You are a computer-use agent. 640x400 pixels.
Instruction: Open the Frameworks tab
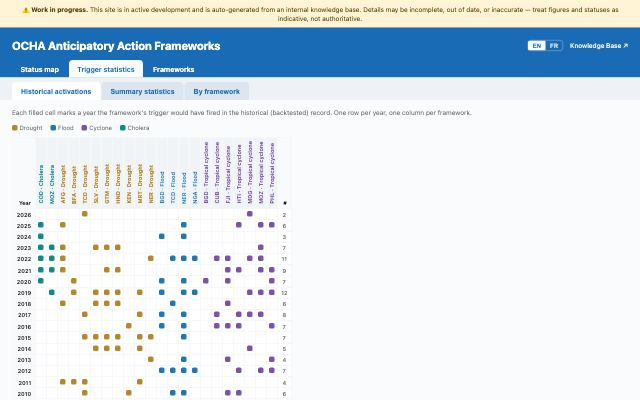pyautogui.click(x=173, y=69)
